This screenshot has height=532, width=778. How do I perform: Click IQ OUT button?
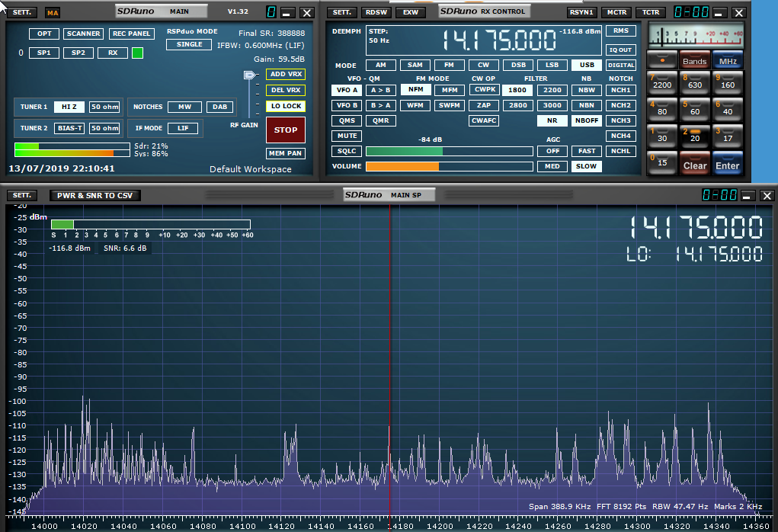pyautogui.click(x=621, y=50)
